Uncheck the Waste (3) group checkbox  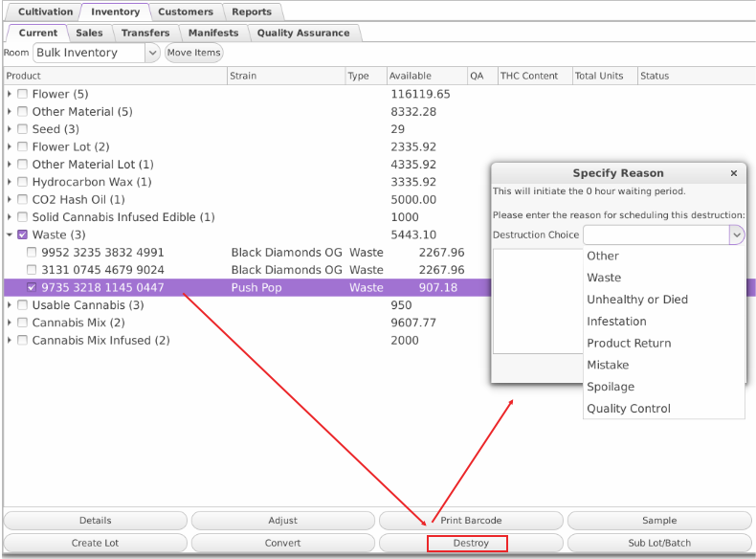pyautogui.click(x=23, y=235)
